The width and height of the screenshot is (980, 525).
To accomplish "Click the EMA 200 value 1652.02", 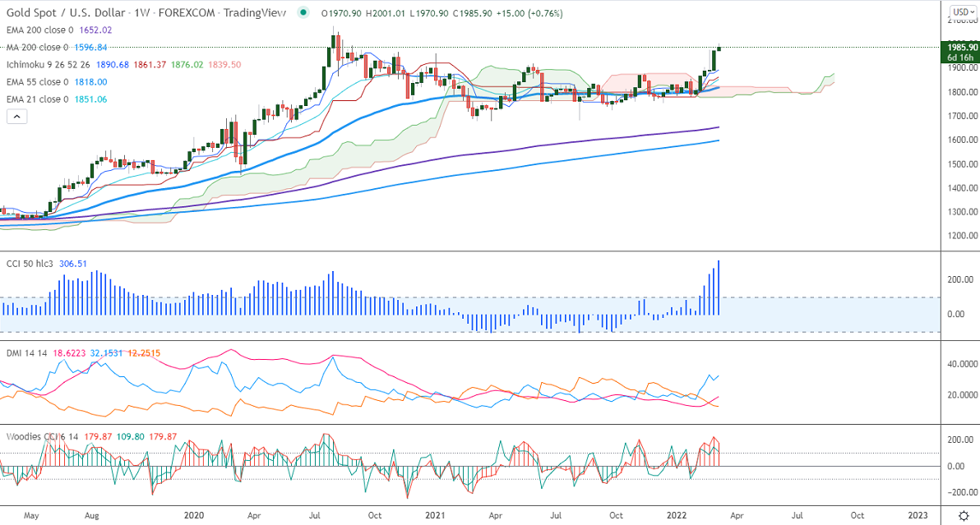I will (x=95, y=30).
